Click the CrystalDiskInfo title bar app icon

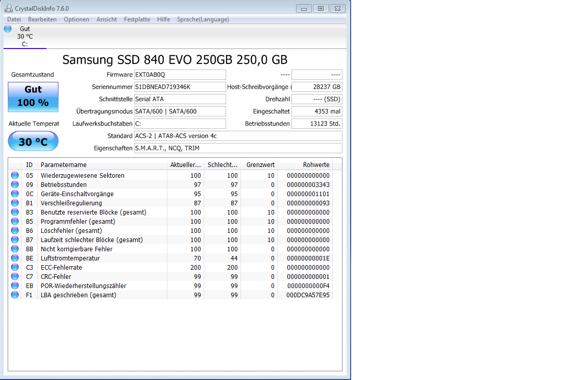tap(8, 8)
